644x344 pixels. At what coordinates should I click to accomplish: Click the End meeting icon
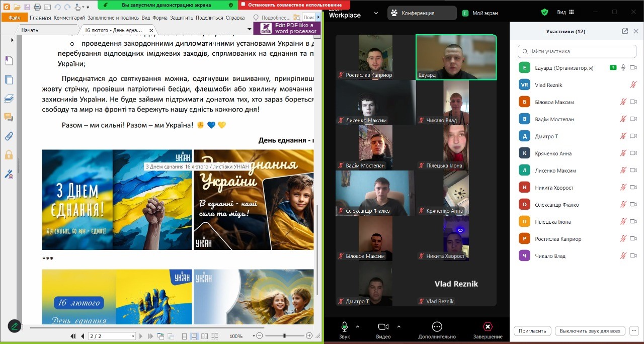click(x=488, y=327)
